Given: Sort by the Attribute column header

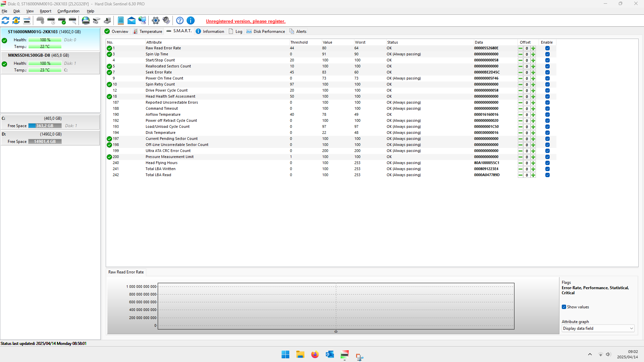Looking at the screenshot, I should pos(217,42).
